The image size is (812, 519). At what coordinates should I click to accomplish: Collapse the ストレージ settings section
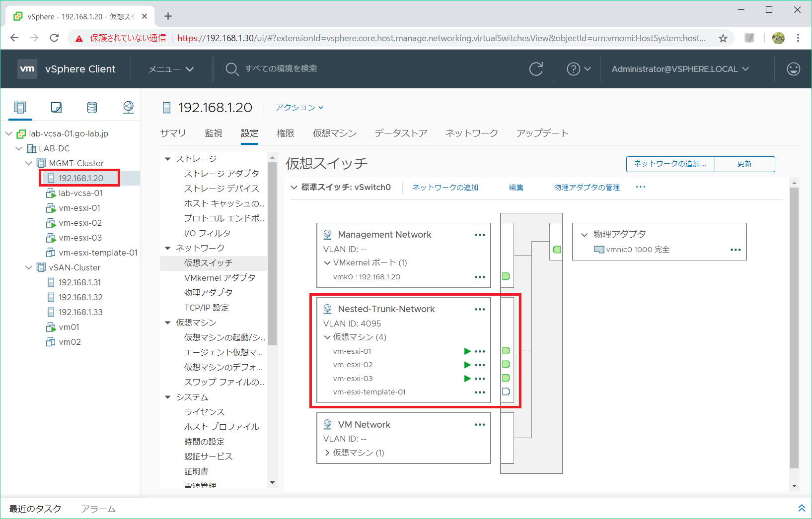(167, 159)
